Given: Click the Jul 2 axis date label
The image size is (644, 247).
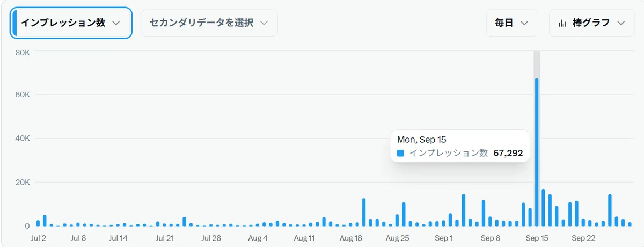Looking at the screenshot, I should click(x=38, y=237).
